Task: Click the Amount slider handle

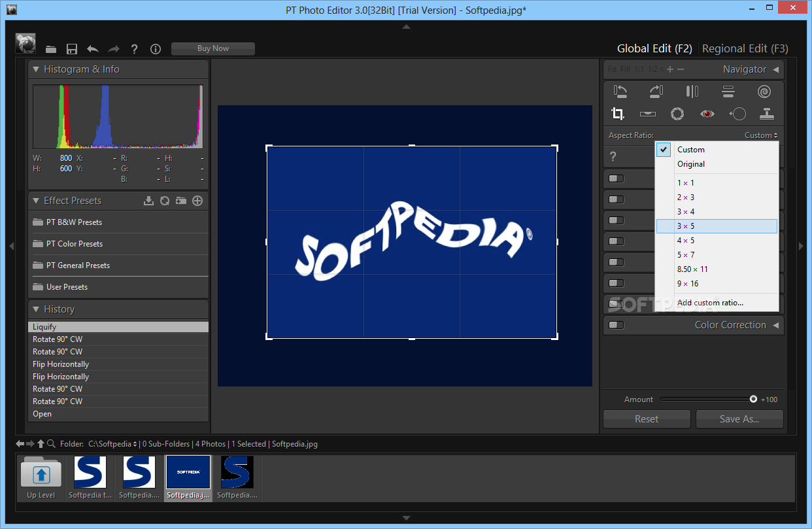Action: pos(753,399)
